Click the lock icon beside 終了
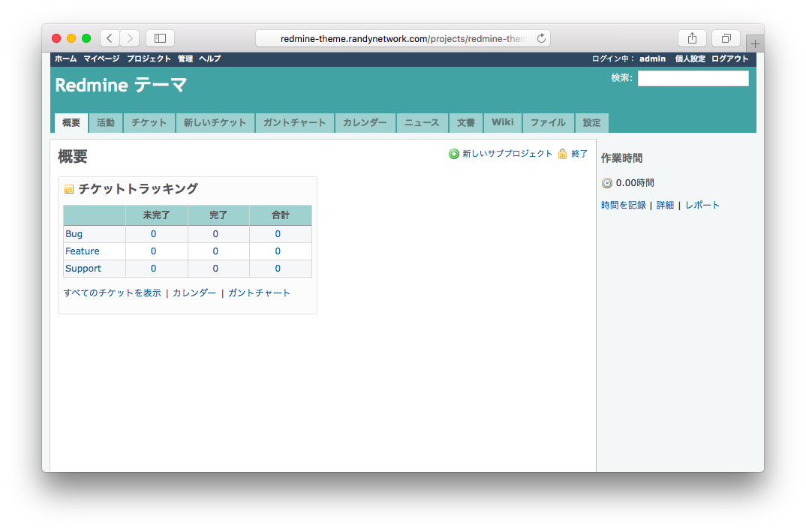Screen dimensions: 806x532 coord(562,154)
